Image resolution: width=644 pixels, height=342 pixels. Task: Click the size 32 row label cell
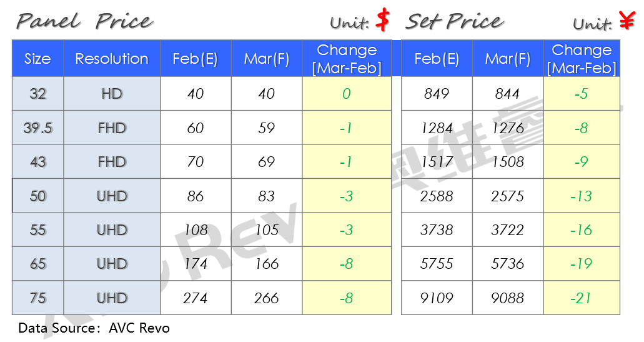coord(37,94)
